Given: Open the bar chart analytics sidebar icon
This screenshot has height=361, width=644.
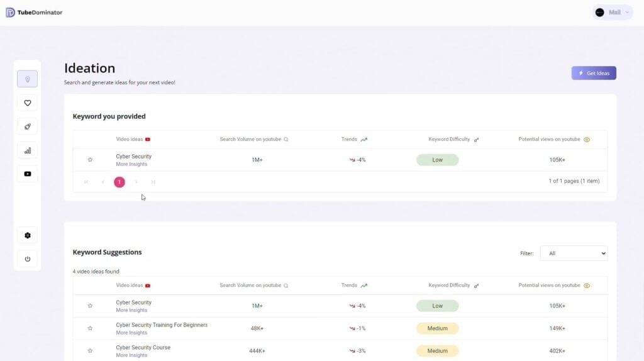Looking at the screenshot, I should click(x=27, y=150).
